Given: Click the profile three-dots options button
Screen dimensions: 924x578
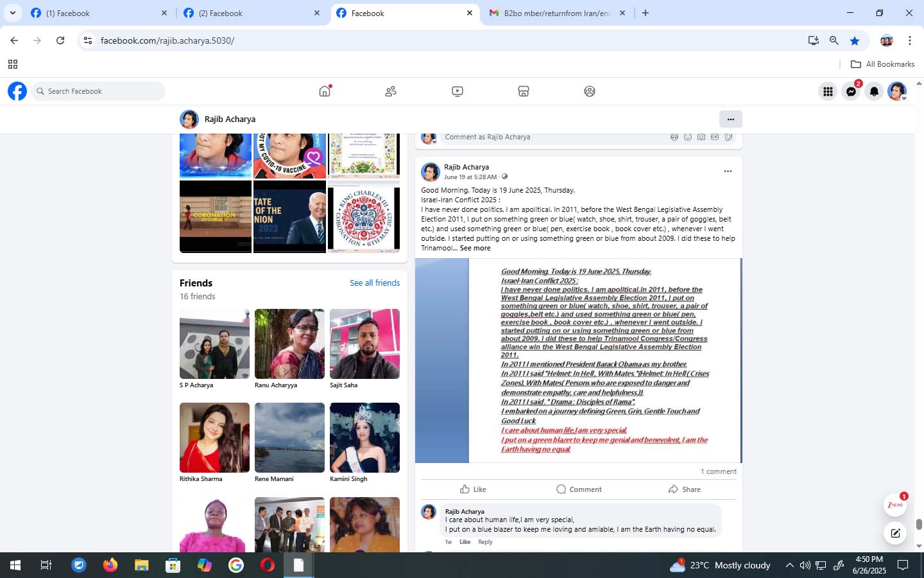Looking at the screenshot, I should pyautogui.click(x=730, y=119).
